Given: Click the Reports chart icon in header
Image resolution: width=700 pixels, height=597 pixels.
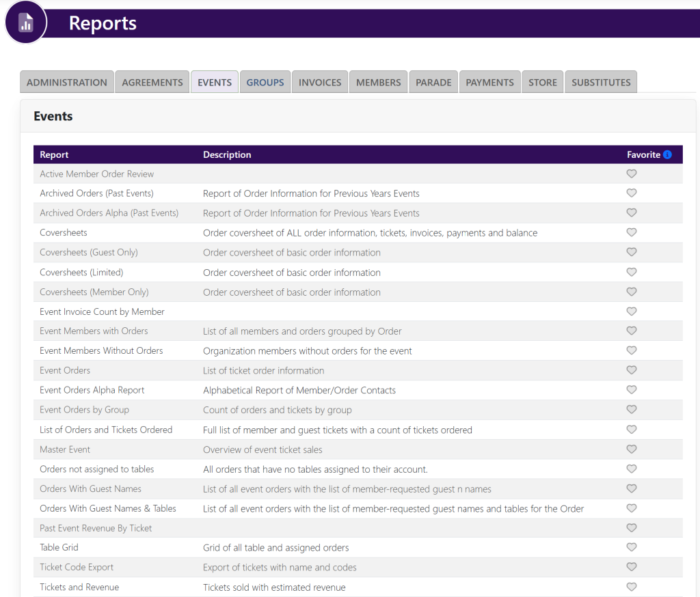Looking at the screenshot, I should point(26,23).
